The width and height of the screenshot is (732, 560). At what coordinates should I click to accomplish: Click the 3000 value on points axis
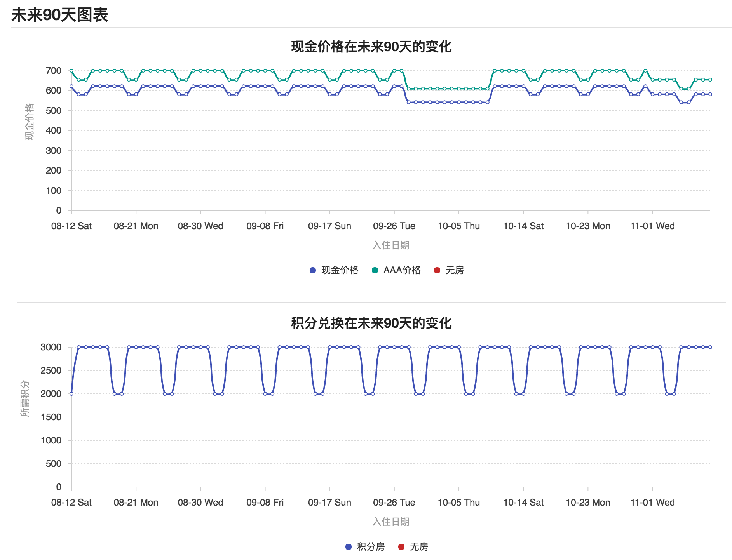(51, 347)
